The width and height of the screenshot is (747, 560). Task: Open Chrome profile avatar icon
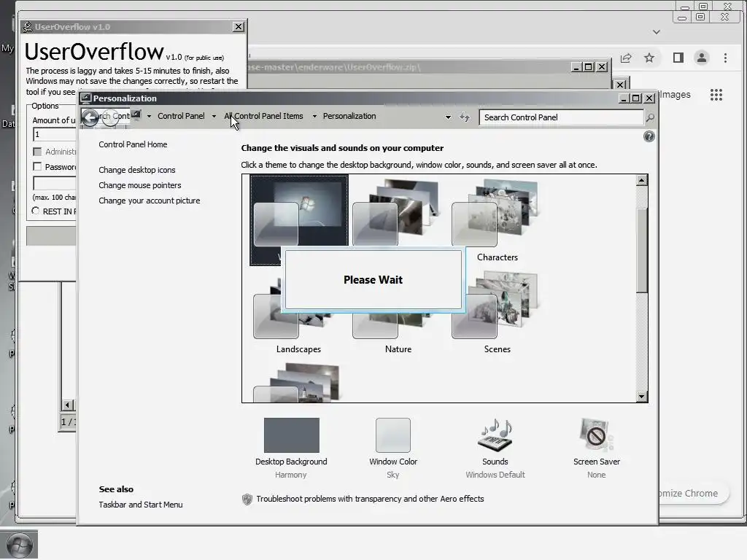coord(701,58)
